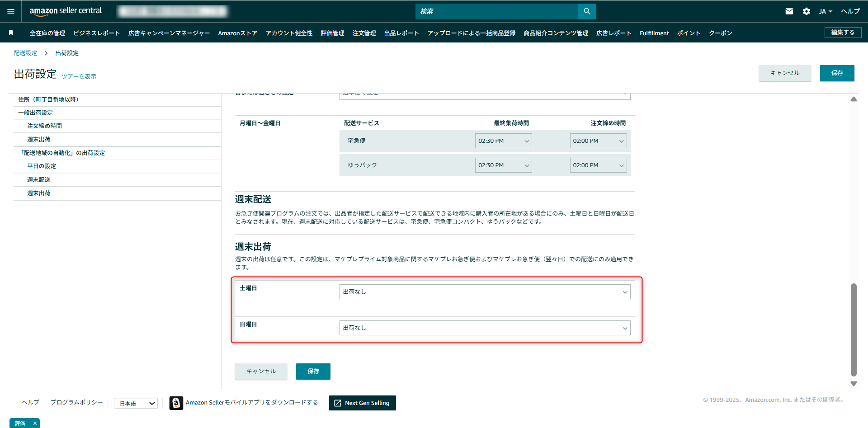Click the scroll-up arrow on the right
Viewport: 868px width, 428px height.
pos(854,99)
